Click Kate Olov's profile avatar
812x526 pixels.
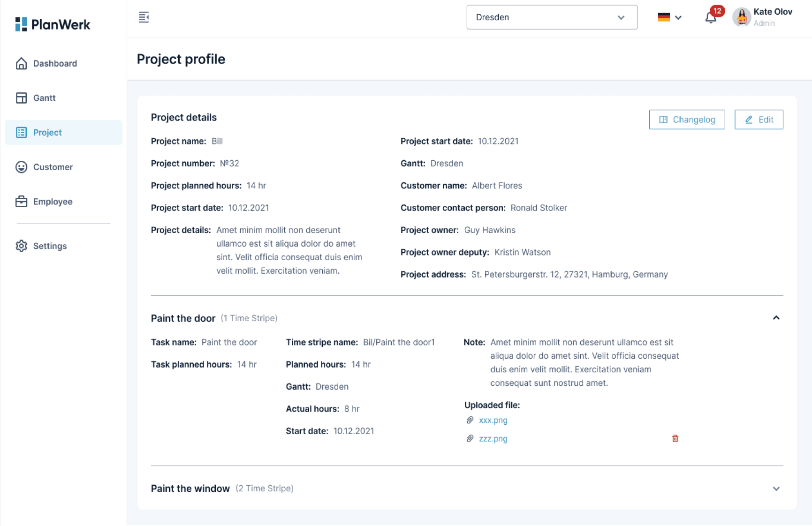[x=742, y=17]
